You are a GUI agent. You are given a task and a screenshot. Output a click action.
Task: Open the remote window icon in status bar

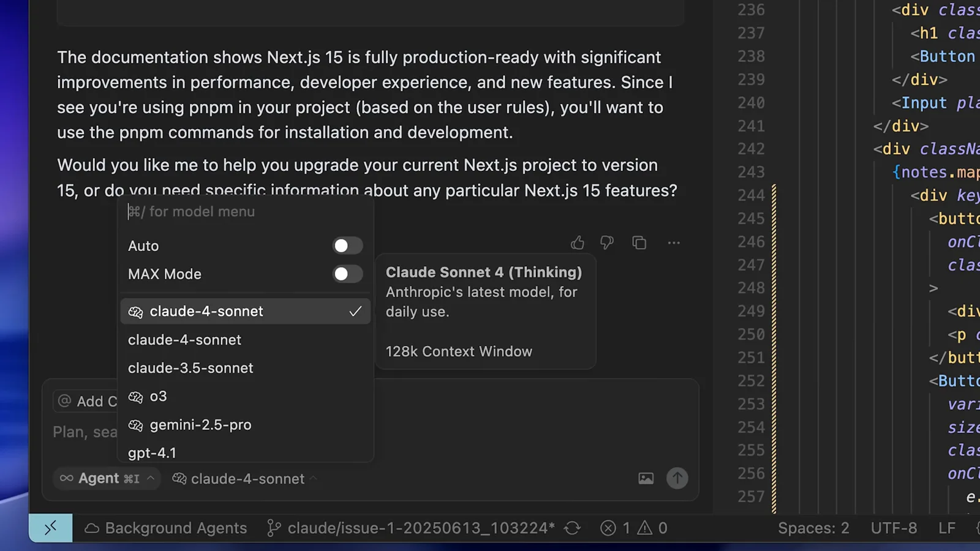pyautogui.click(x=51, y=527)
